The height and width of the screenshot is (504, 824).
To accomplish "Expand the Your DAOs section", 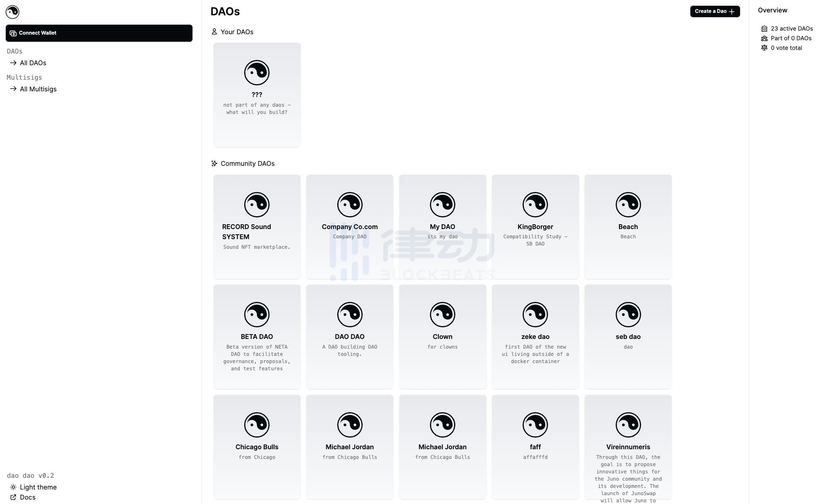I will click(237, 32).
